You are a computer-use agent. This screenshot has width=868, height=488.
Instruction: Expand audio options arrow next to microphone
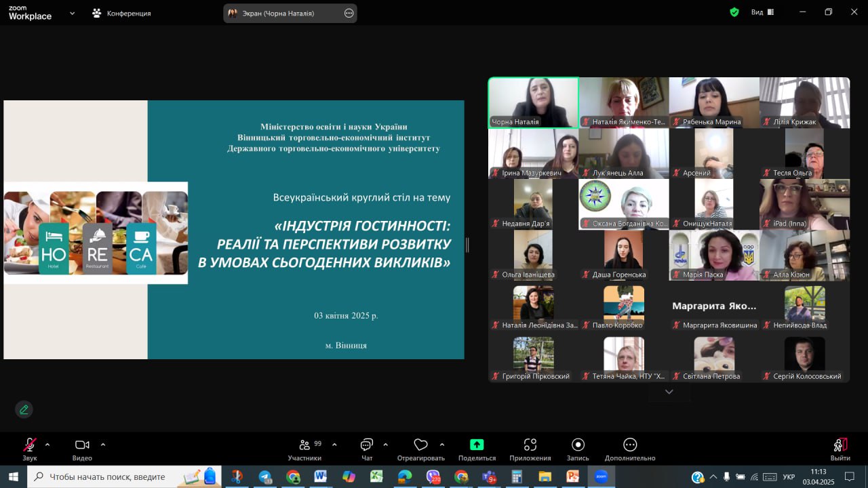click(47, 445)
